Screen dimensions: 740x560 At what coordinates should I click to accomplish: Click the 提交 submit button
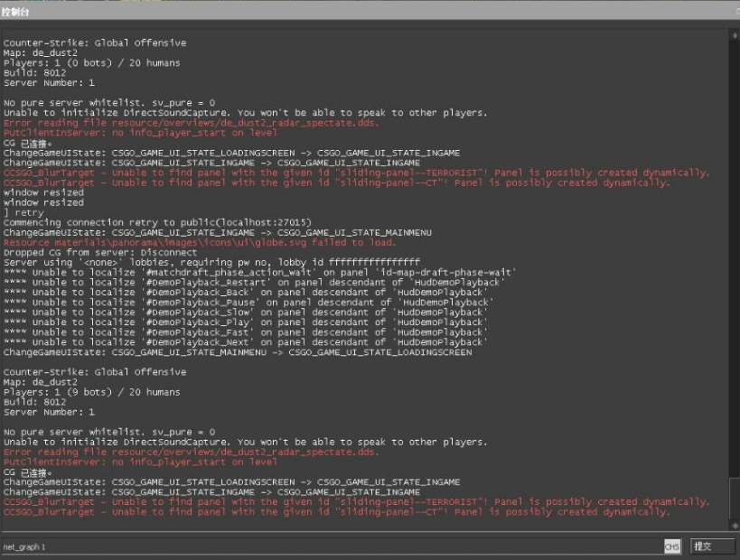713,546
